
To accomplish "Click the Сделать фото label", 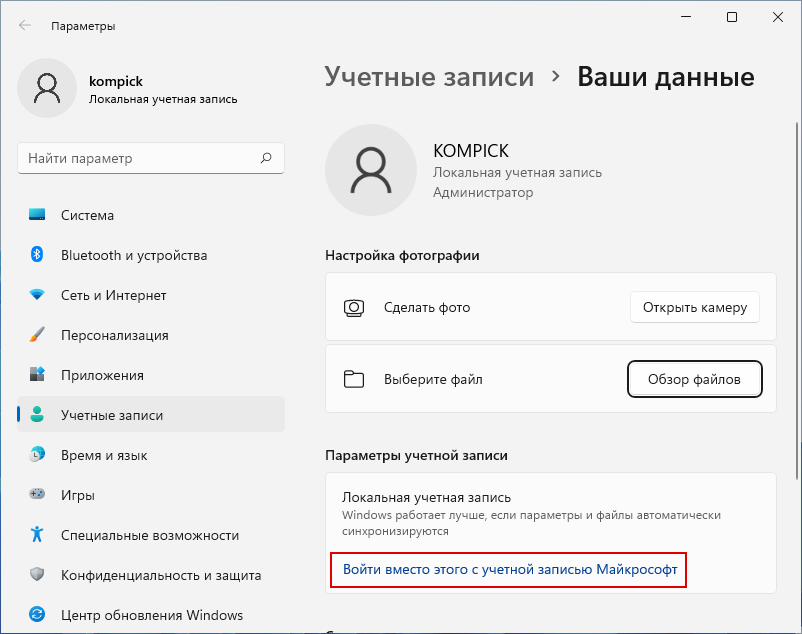I will (x=427, y=307).
